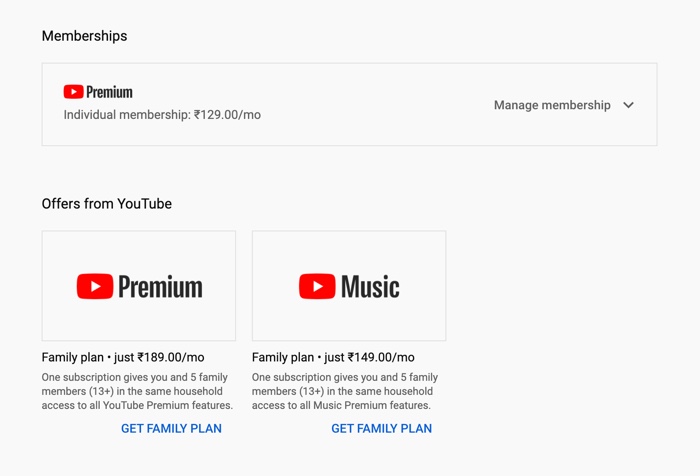Screen dimensions: 700x476
Task: Expand the Manage membership chevron arrow
Action: pos(629,105)
